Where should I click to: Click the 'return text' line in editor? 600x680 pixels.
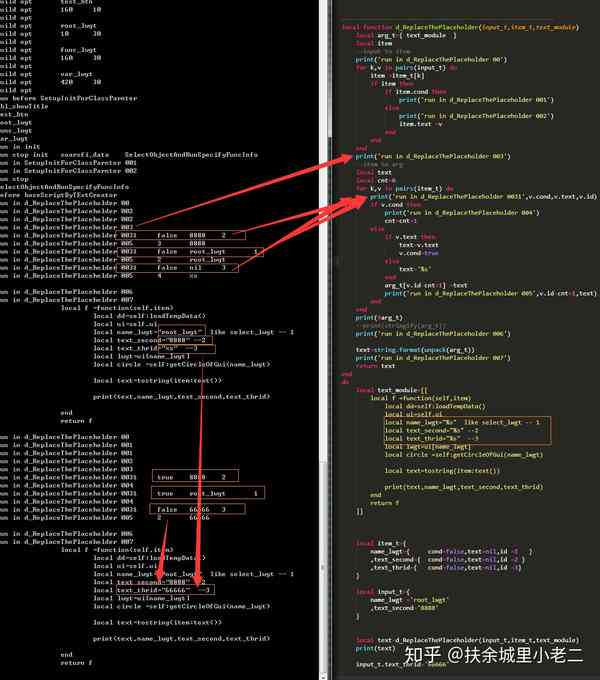coord(375,366)
